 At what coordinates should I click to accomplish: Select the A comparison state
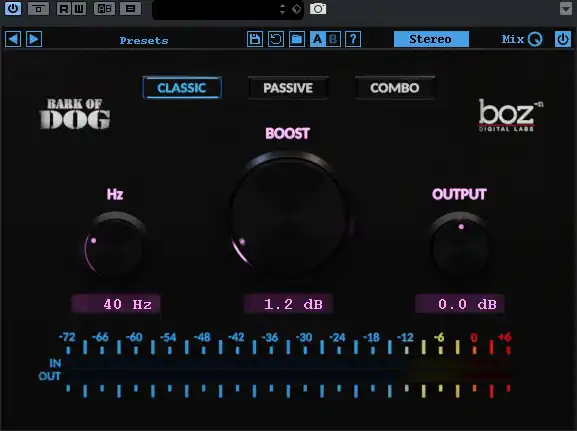pos(318,39)
